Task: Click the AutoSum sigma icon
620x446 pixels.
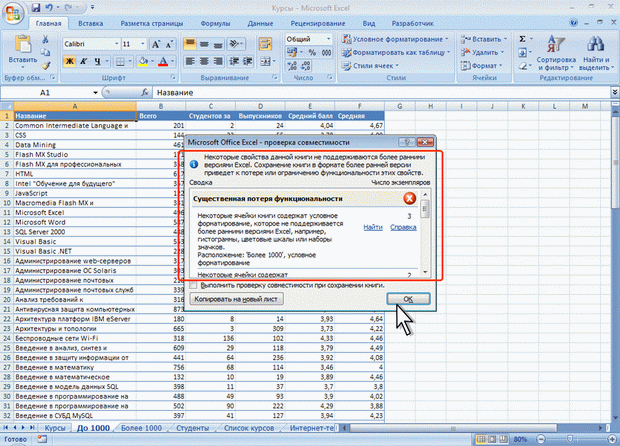Action: pos(522,39)
